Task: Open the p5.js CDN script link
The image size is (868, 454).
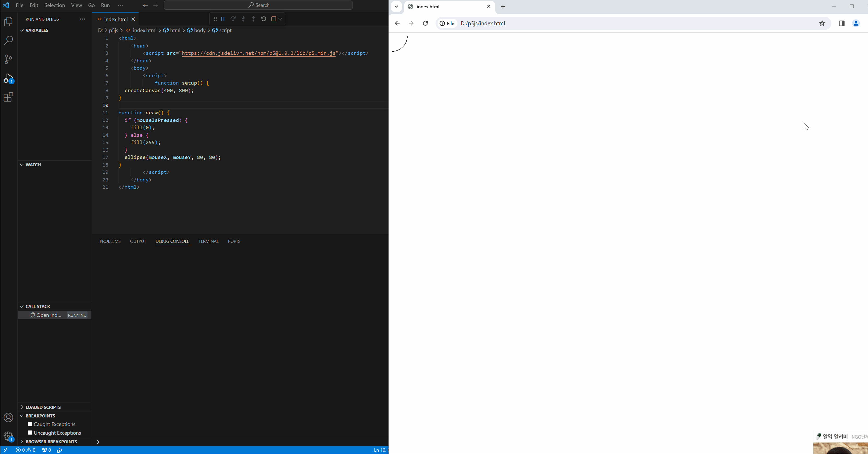Action: click(259, 53)
